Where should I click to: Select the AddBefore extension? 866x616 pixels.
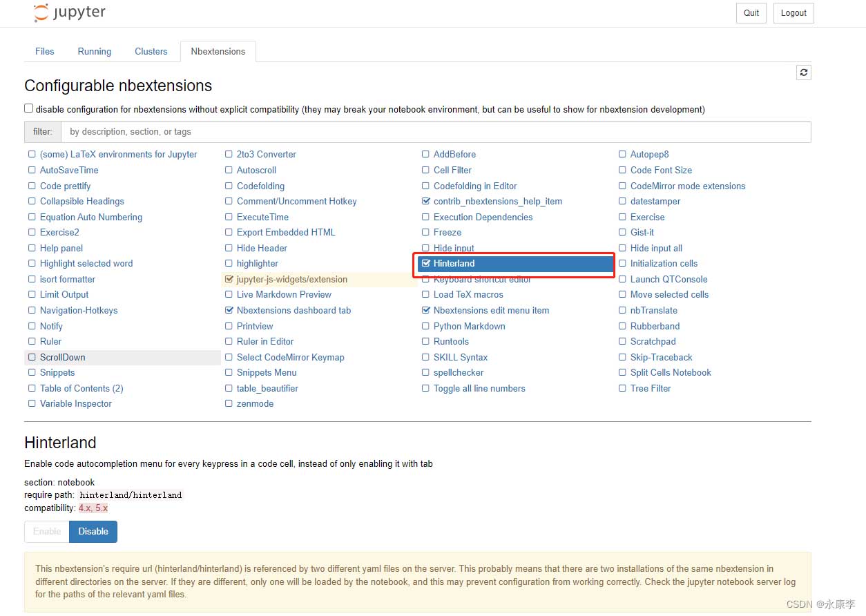(x=454, y=155)
